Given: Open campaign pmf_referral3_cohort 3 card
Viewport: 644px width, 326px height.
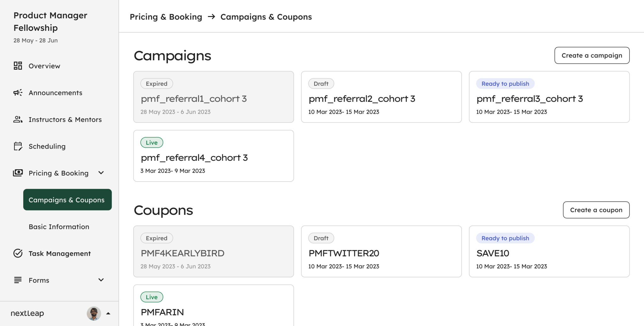Looking at the screenshot, I should pos(549,97).
